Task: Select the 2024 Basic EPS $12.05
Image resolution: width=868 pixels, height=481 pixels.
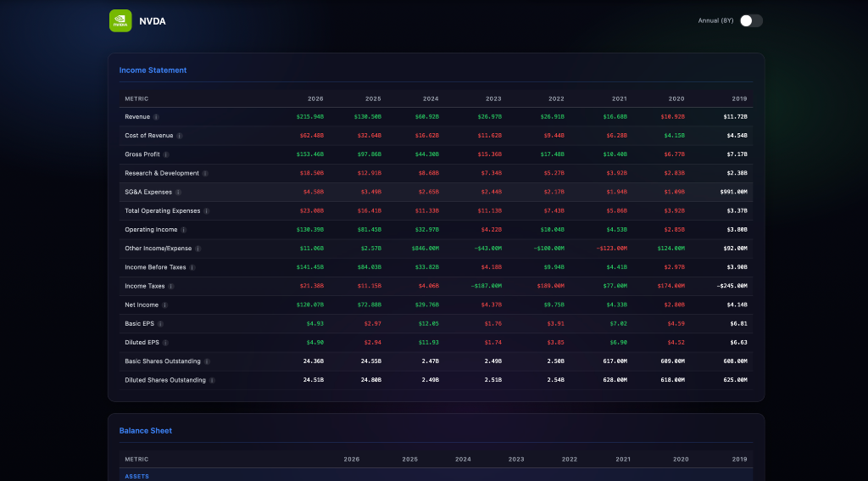Action: (428, 324)
